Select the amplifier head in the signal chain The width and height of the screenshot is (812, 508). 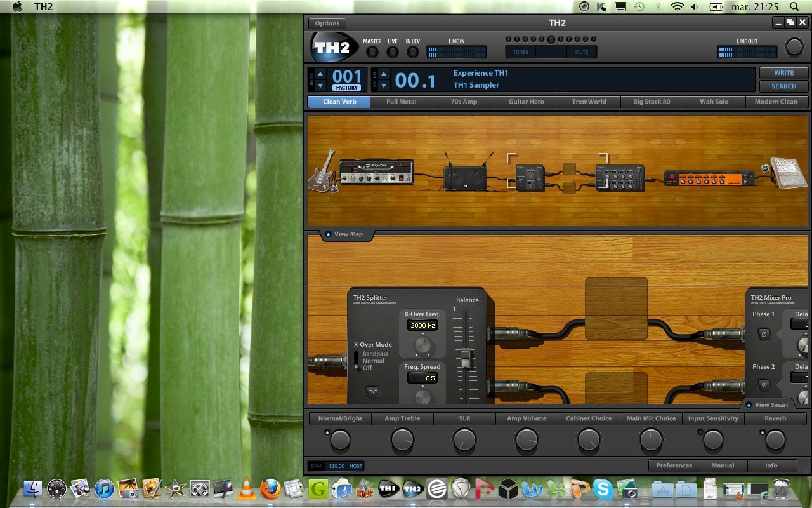pos(376,172)
